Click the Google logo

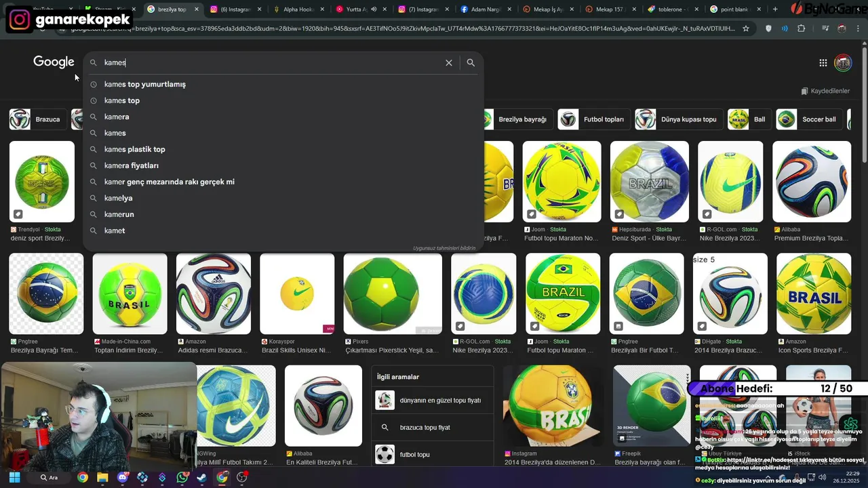point(54,62)
